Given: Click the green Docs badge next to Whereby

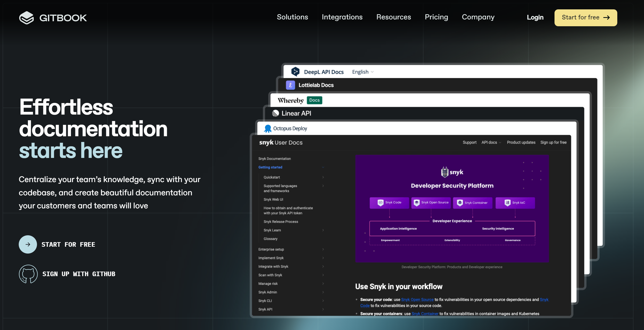Looking at the screenshot, I should [x=314, y=100].
